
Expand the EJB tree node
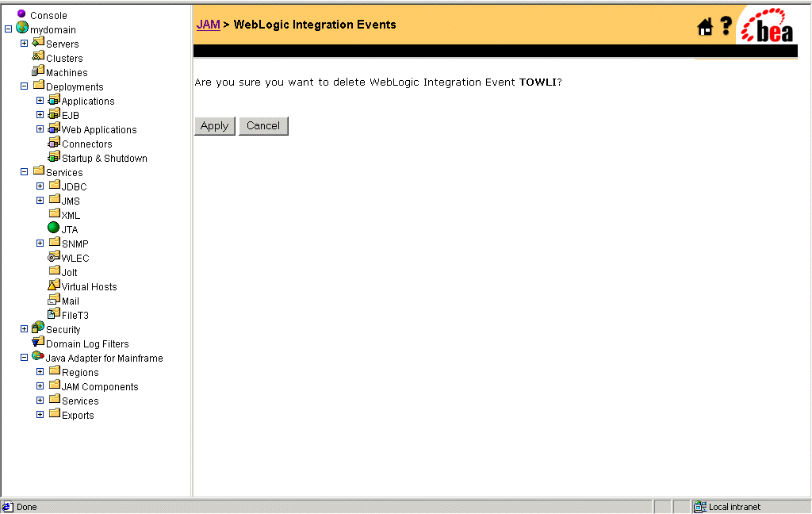click(40, 114)
